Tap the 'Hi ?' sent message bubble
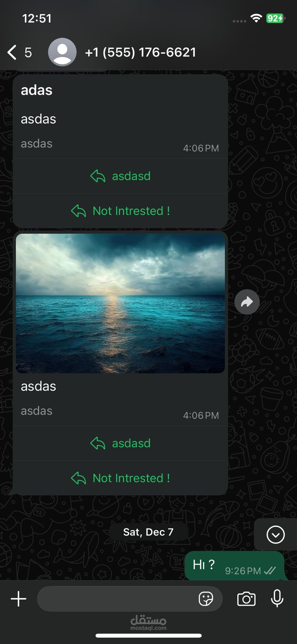 (235, 566)
